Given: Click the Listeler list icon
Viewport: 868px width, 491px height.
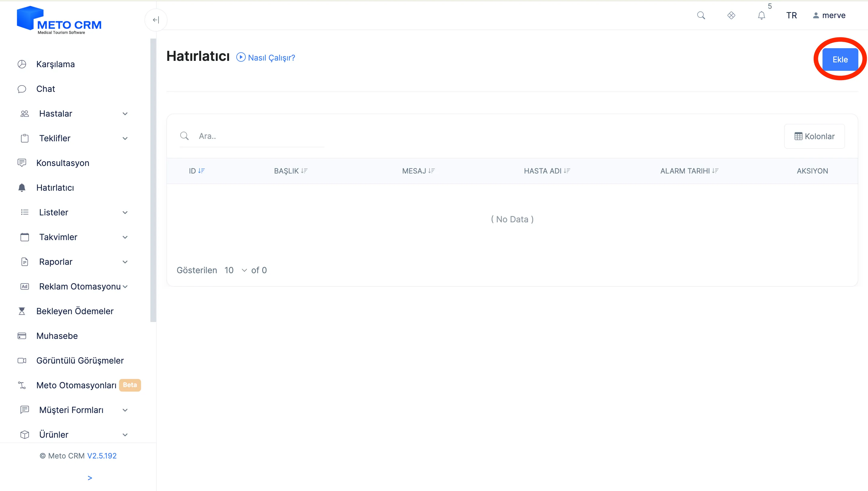Looking at the screenshot, I should pos(25,212).
